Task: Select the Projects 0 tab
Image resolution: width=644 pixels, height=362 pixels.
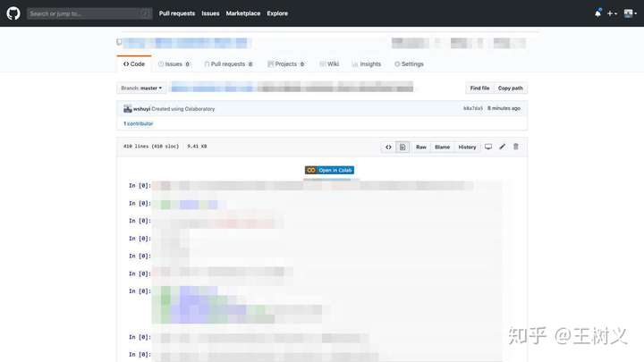Action: (286, 64)
